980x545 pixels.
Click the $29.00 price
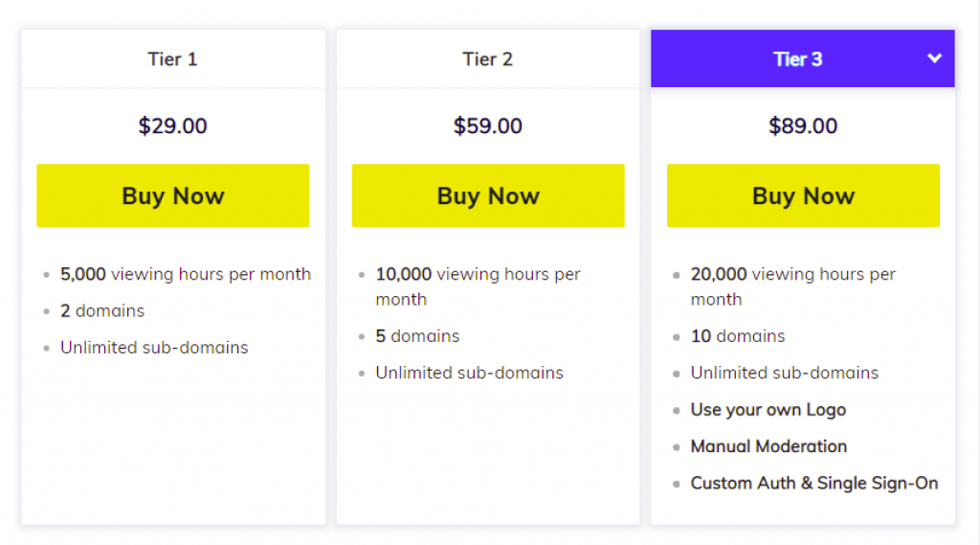tap(172, 125)
